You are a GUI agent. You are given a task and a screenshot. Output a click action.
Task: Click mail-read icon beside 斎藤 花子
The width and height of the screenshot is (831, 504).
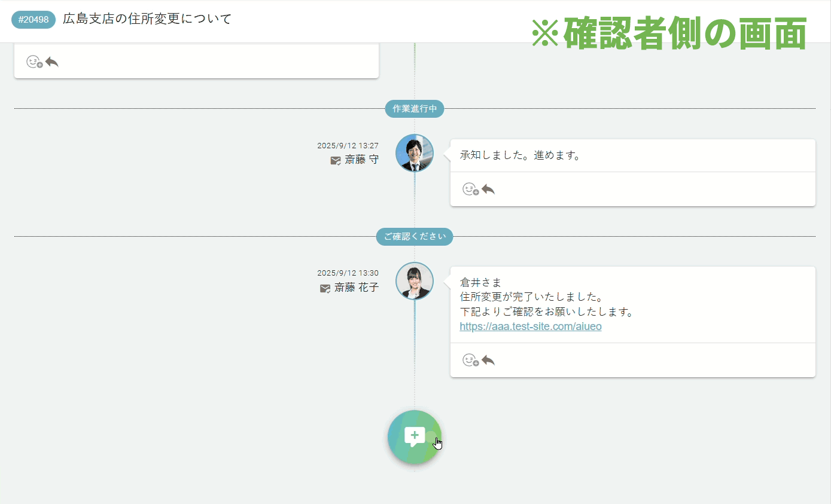tap(325, 288)
